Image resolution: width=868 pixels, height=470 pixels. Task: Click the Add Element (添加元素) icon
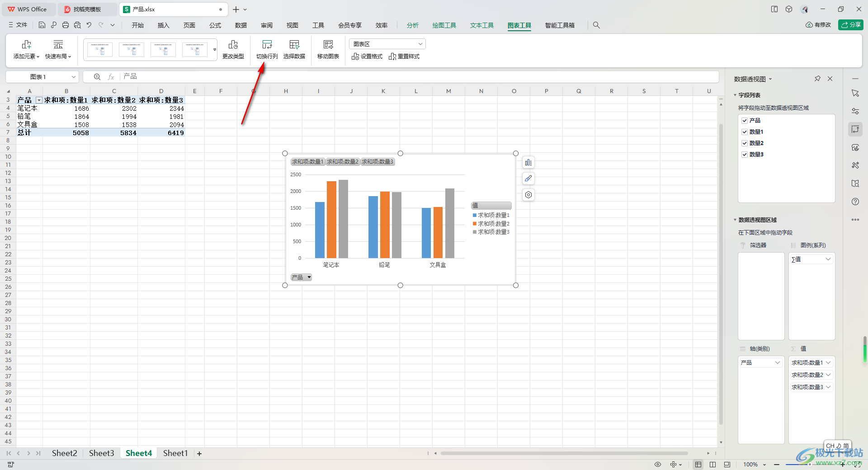tap(26, 44)
